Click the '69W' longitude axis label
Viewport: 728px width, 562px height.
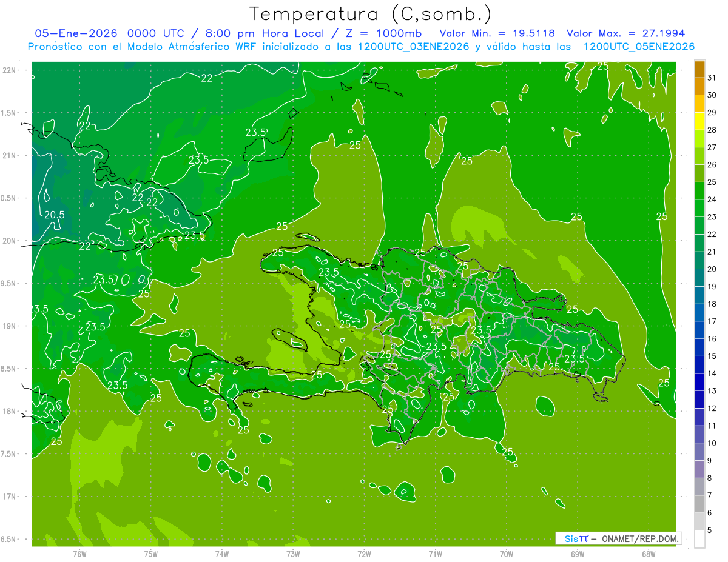(x=578, y=554)
